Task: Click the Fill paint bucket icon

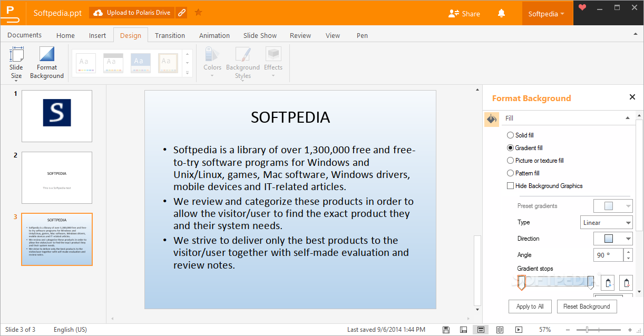Action: [x=492, y=119]
